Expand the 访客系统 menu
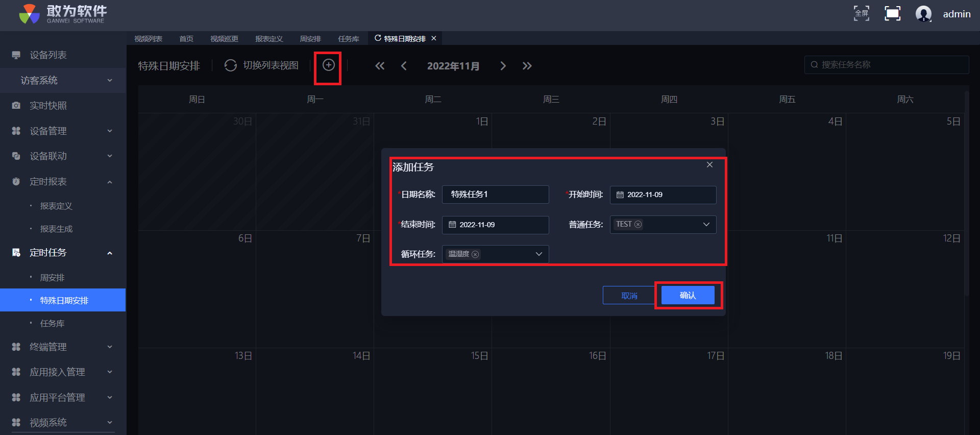 [63, 81]
